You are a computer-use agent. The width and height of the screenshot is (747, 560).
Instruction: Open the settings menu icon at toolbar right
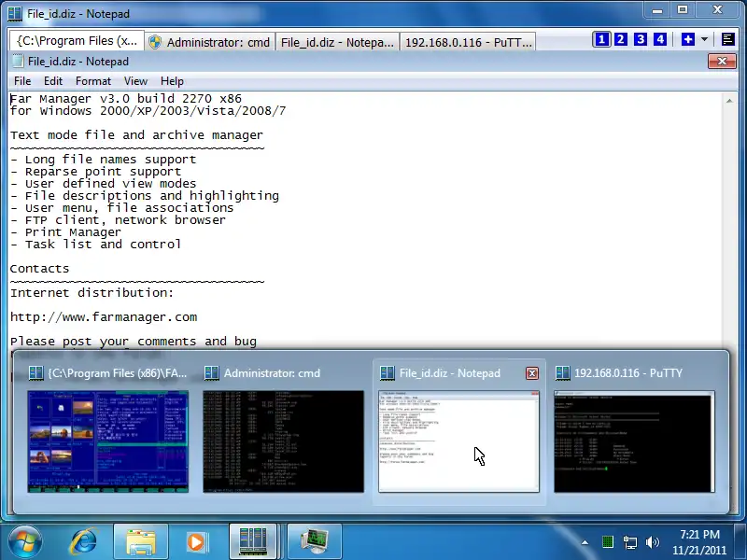pyautogui.click(x=727, y=39)
